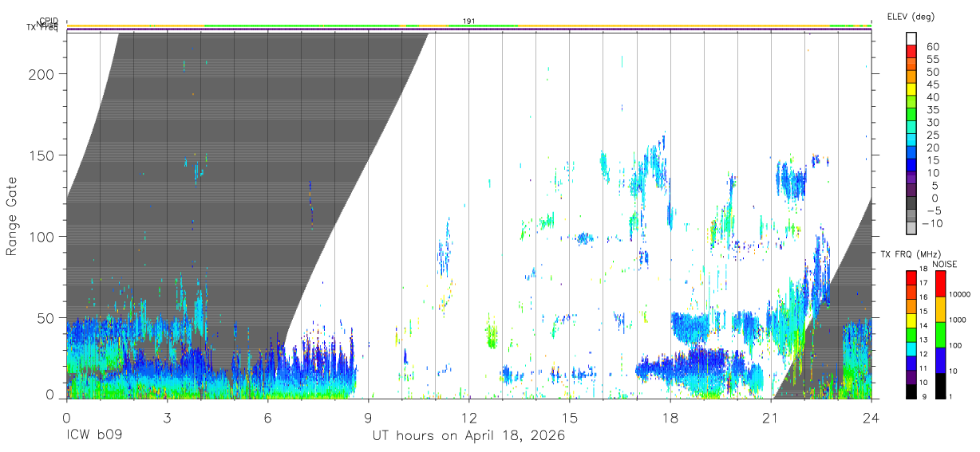This screenshot has height=452, width=980.
Task: Select the '20' elevation tick label
Action: click(932, 147)
